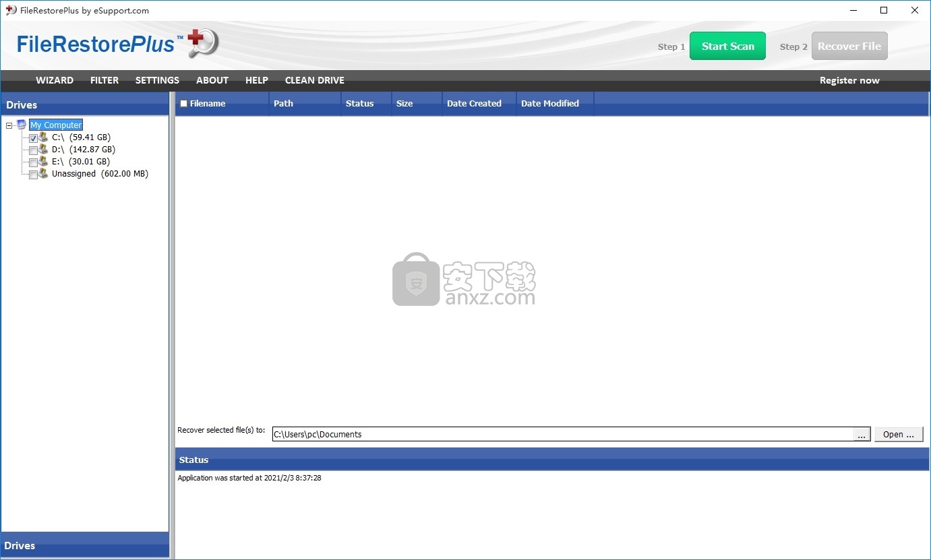Check the D:\ drive checkbox
Image resolution: width=931 pixels, height=560 pixels.
pyautogui.click(x=33, y=150)
